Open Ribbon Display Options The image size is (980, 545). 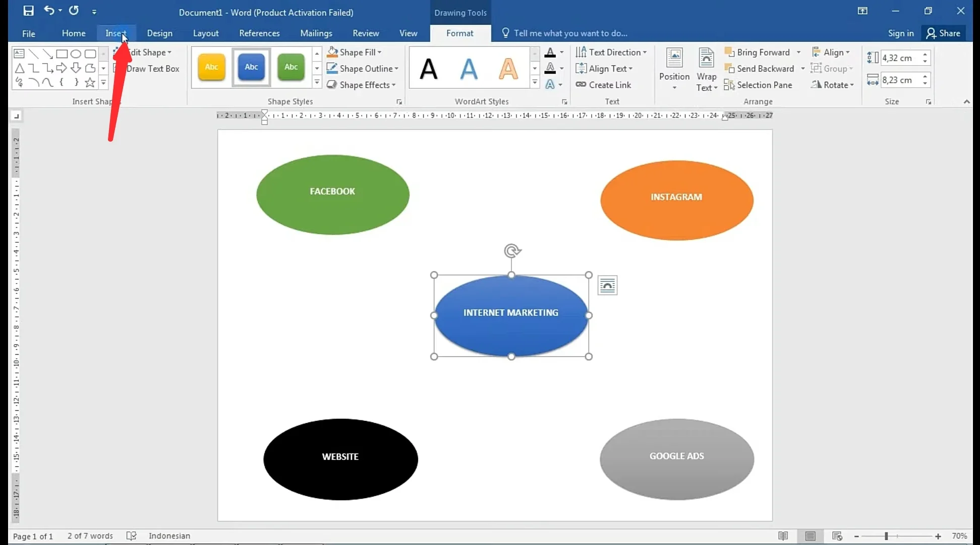(862, 11)
